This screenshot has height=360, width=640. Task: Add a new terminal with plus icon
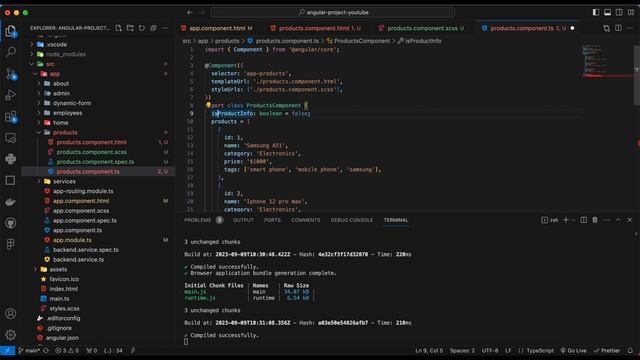566,220
